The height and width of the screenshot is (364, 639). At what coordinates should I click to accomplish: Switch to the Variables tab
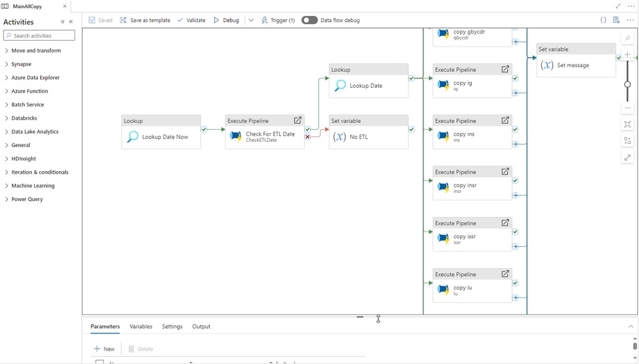tap(141, 327)
